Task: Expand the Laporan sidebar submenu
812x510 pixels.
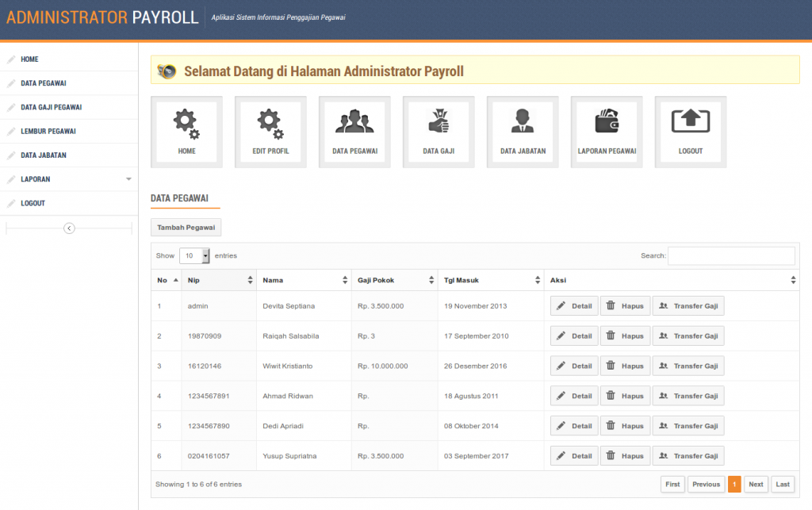Action: point(69,179)
